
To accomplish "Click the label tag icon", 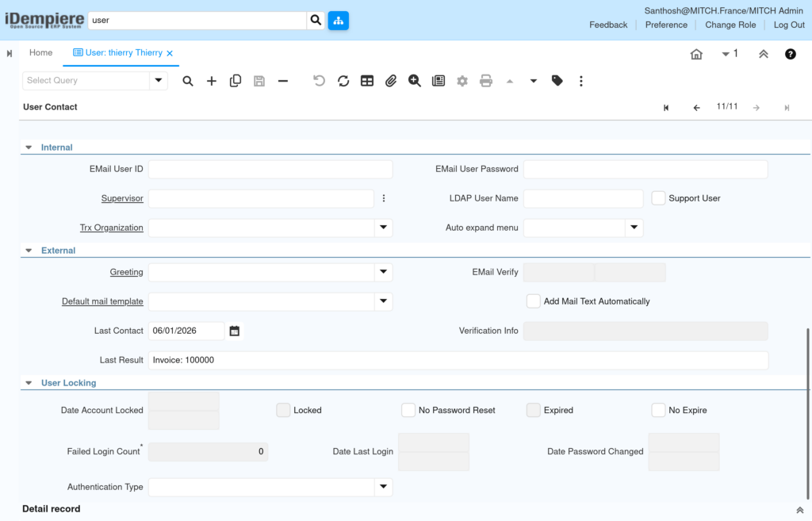I will pos(557,81).
